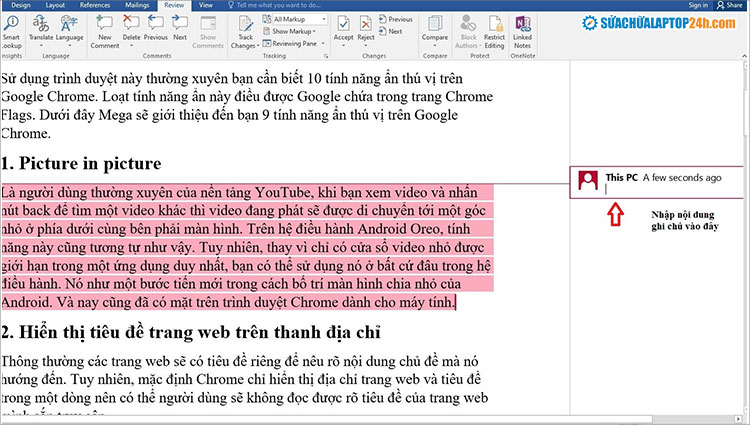This screenshot has height=425, width=750.
Task: Open the Show Markup dropdown arrow
Action: tap(314, 32)
